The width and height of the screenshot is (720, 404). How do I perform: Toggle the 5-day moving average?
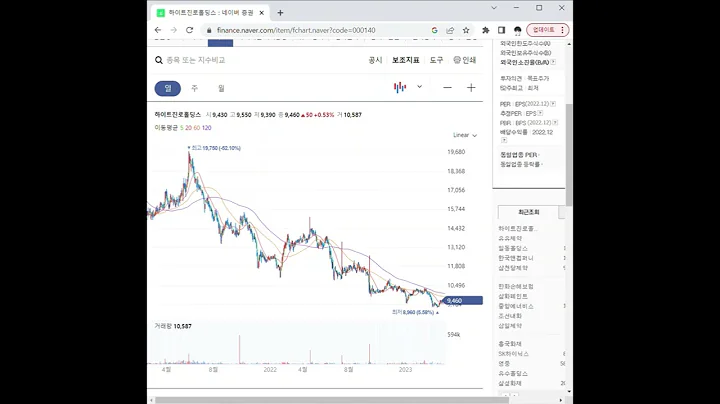(181, 128)
